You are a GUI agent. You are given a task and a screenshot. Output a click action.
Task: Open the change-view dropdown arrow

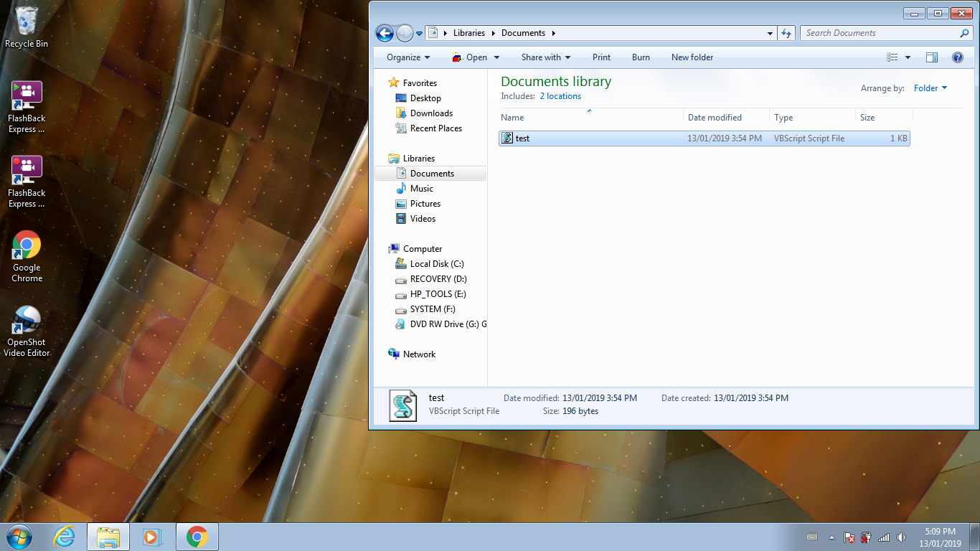pos(907,57)
